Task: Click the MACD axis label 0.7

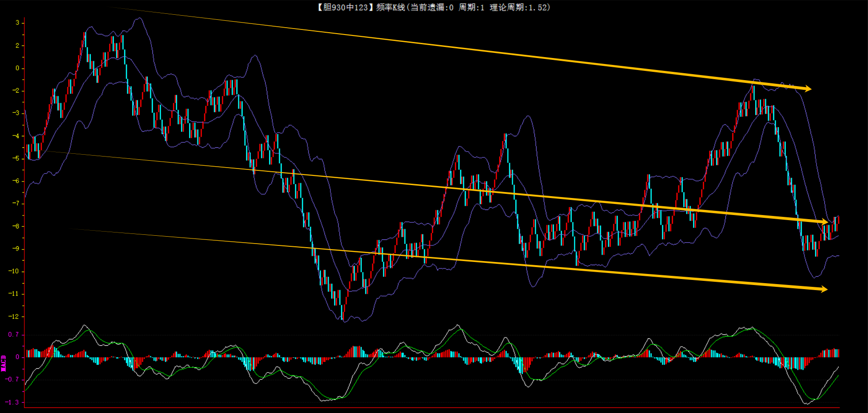Action: tap(13, 335)
